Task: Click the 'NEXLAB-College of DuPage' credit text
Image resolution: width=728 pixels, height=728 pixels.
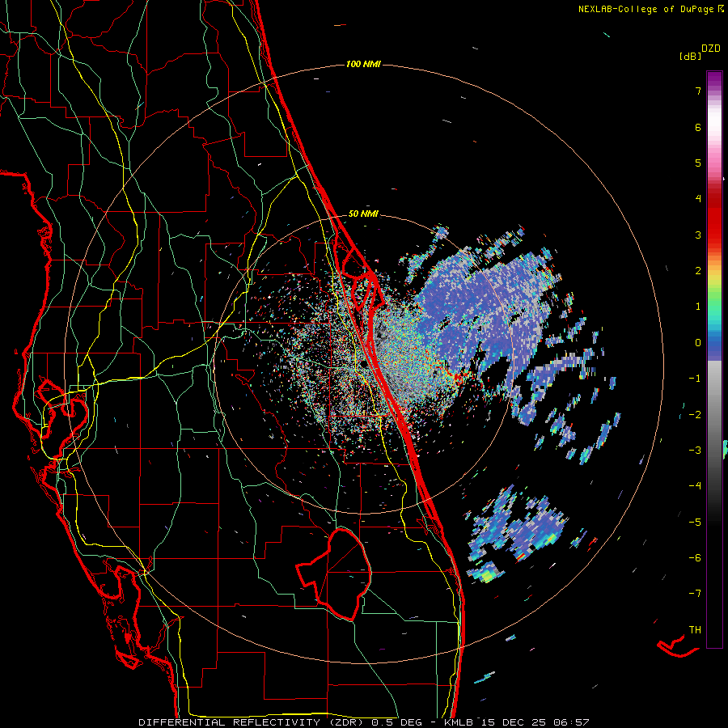Action: tap(646, 9)
